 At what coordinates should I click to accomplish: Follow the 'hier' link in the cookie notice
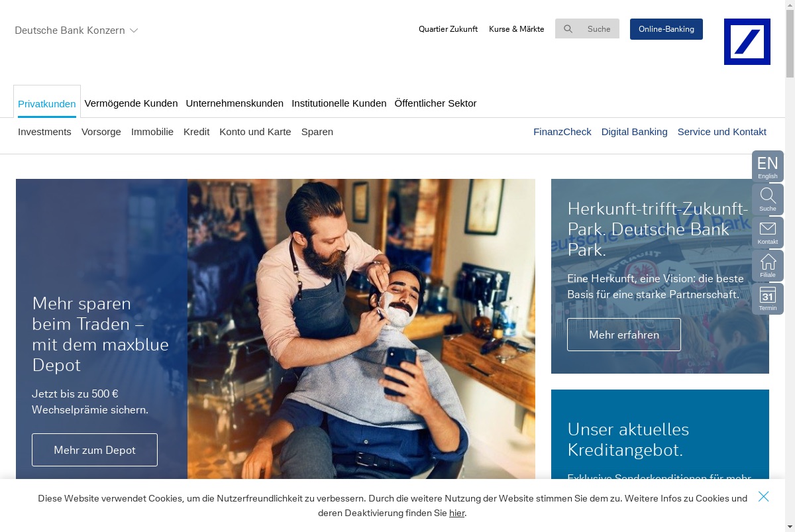tap(456, 513)
